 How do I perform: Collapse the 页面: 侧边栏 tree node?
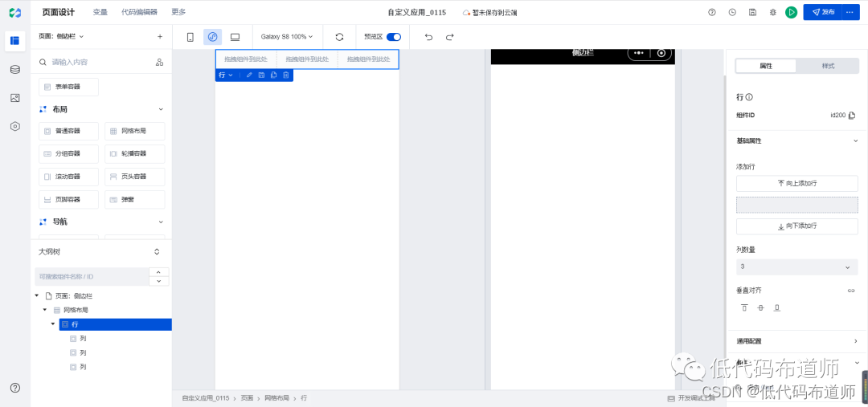pos(36,296)
